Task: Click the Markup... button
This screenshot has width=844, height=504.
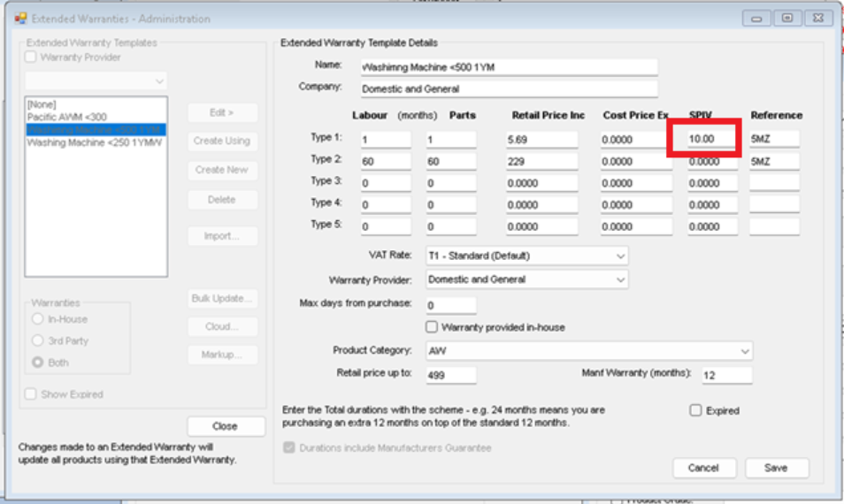Action: pyautogui.click(x=222, y=355)
